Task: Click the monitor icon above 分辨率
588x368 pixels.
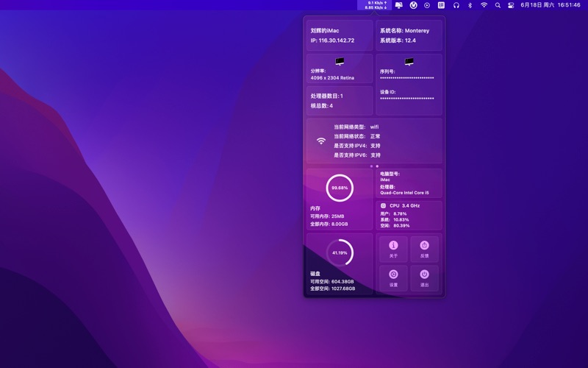Action: [340, 62]
